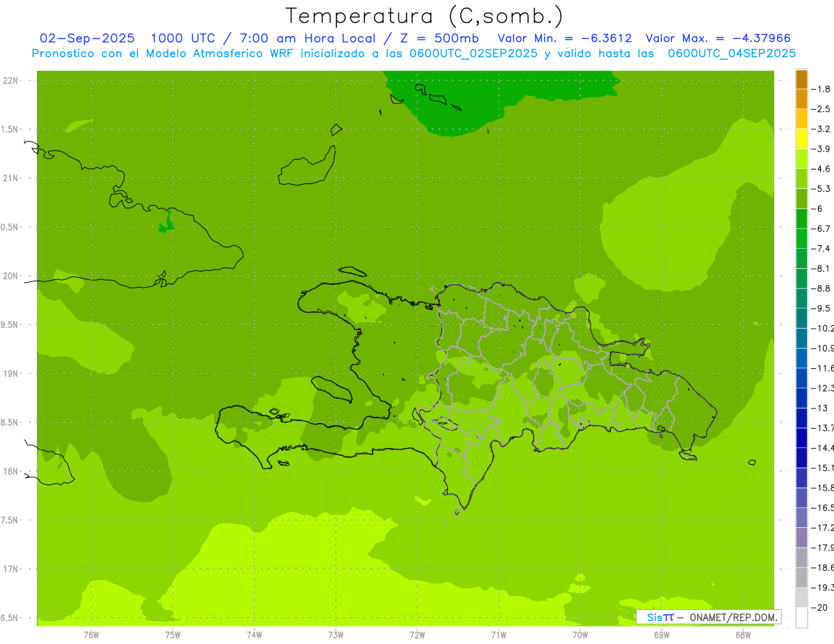Click the "1000 UTC" time text

pyautogui.click(x=183, y=38)
